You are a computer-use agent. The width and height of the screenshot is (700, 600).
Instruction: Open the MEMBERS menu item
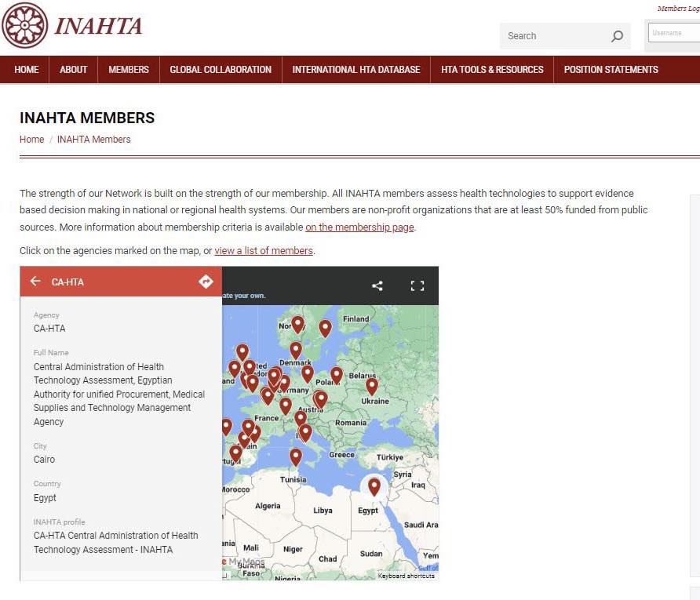pyautogui.click(x=129, y=70)
